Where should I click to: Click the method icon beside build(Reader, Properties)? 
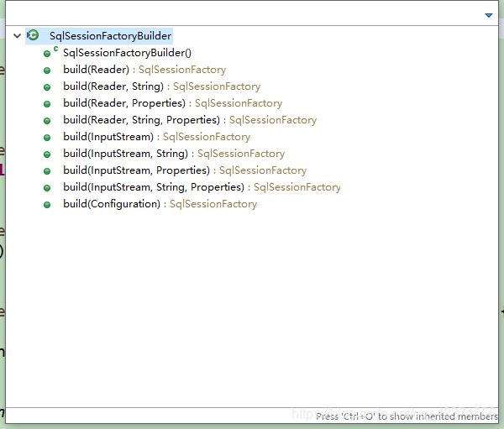pyautogui.click(x=47, y=104)
